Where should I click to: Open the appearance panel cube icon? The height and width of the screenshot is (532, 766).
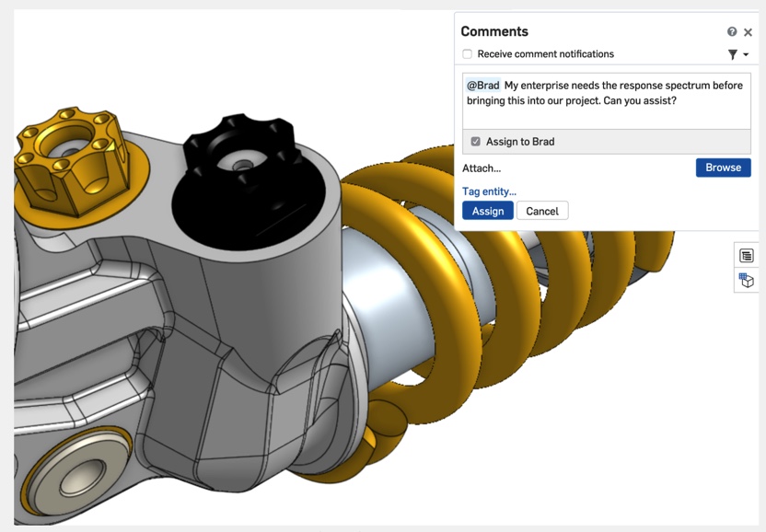point(746,281)
